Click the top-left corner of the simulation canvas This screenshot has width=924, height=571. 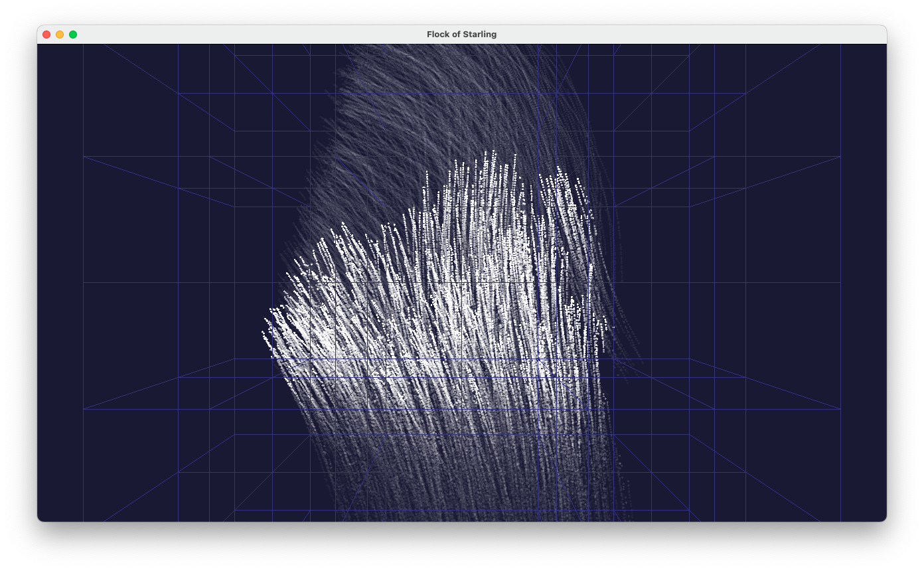[41, 48]
